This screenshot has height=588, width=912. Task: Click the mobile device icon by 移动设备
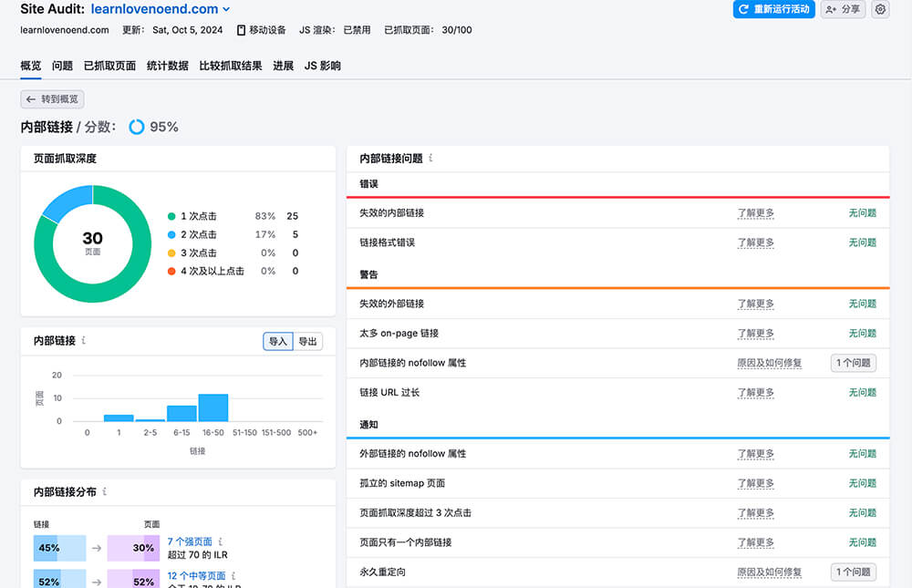(241, 30)
